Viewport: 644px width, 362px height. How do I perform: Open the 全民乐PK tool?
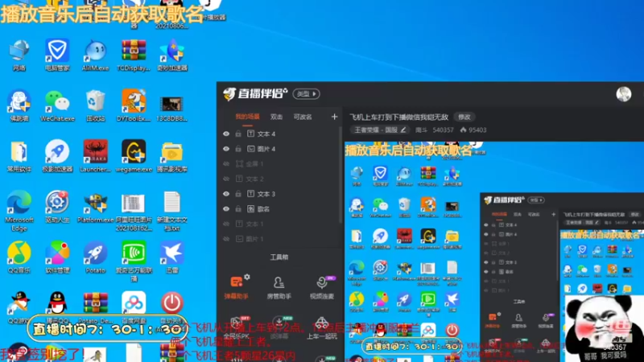coord(236,328)
